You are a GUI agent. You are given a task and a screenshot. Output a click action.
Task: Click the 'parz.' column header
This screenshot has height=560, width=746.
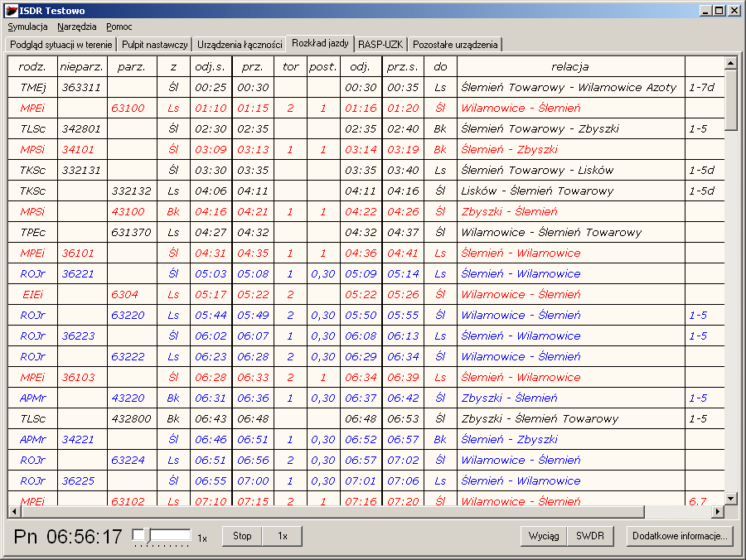click(132, 66)
